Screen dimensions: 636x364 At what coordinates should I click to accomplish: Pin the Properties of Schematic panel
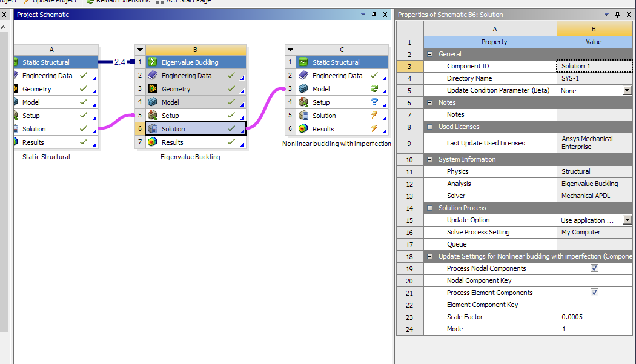[x=617, y=15]
